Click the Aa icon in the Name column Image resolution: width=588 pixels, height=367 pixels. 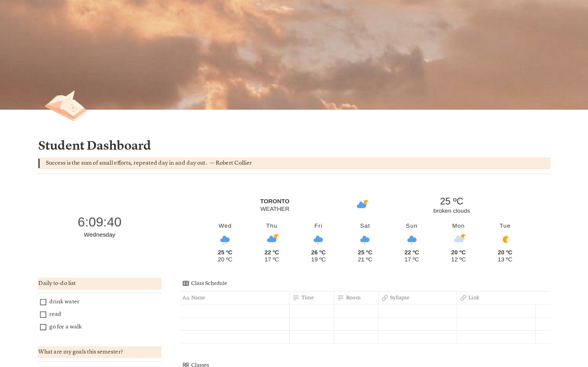(186, 298)
